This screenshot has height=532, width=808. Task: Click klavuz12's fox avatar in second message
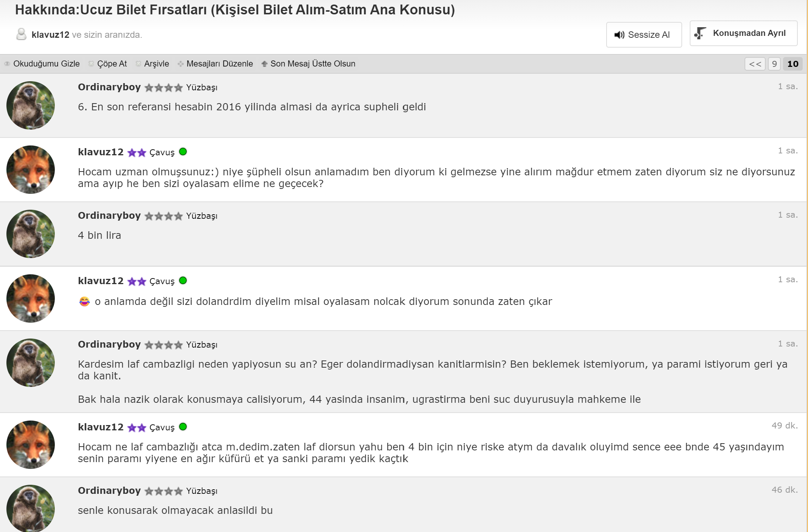click(x=31, y=170)
